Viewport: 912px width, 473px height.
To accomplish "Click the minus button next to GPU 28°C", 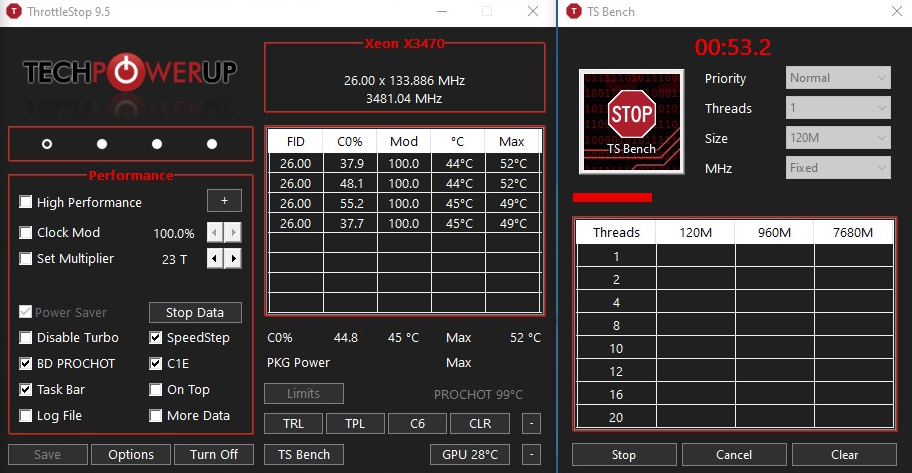I will (x=531, y=454).
